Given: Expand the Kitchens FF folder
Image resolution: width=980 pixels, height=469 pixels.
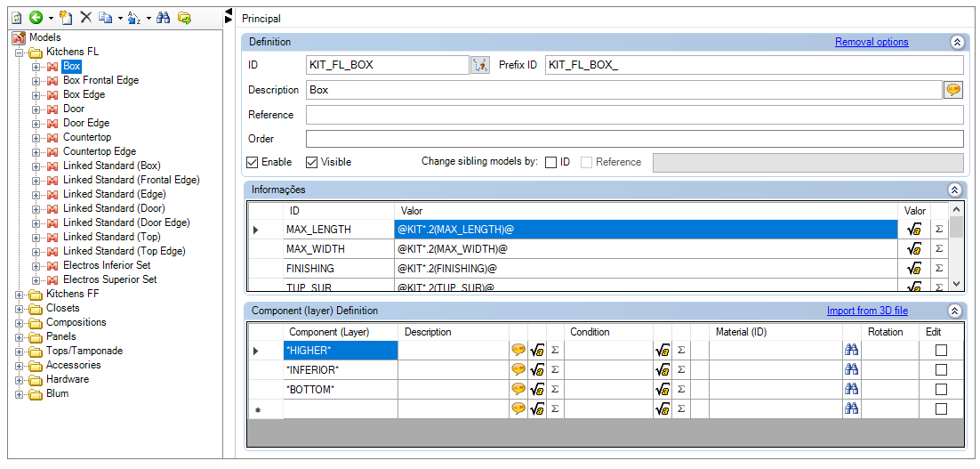Looking at the screenshot, I should [x=20, y=294].
